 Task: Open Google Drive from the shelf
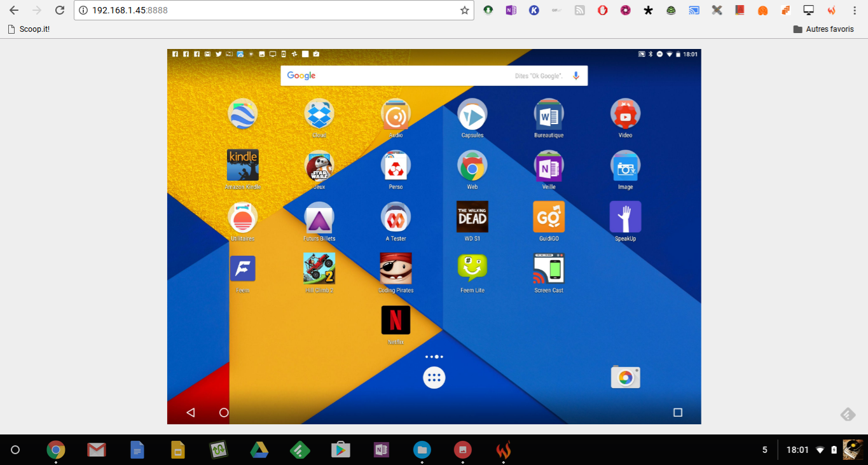(258, 450)
